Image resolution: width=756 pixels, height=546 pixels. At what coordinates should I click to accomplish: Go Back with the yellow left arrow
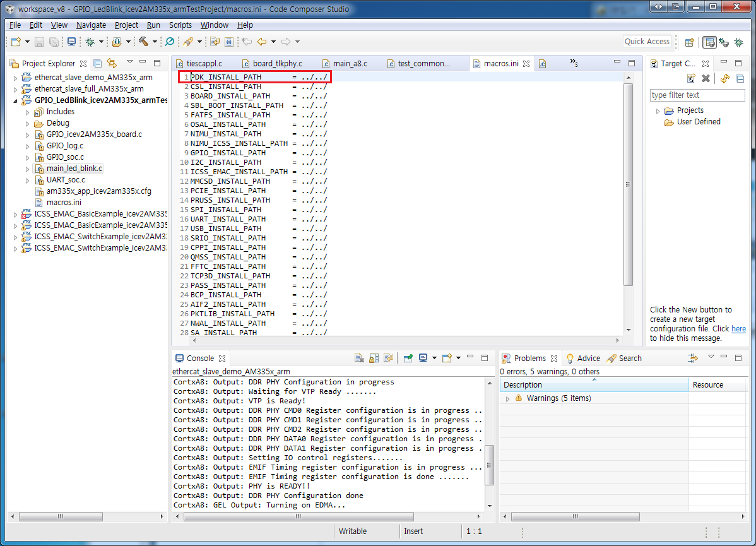coord(262,42)
